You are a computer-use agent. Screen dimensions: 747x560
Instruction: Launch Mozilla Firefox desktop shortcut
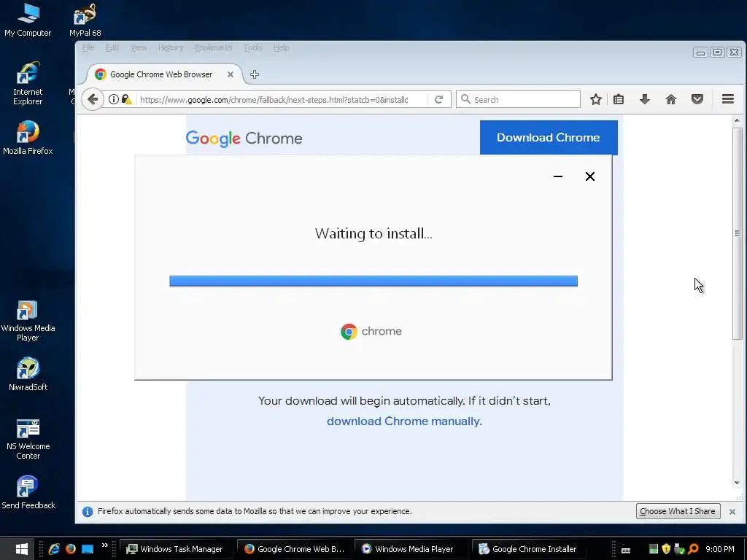pos(28,138)
